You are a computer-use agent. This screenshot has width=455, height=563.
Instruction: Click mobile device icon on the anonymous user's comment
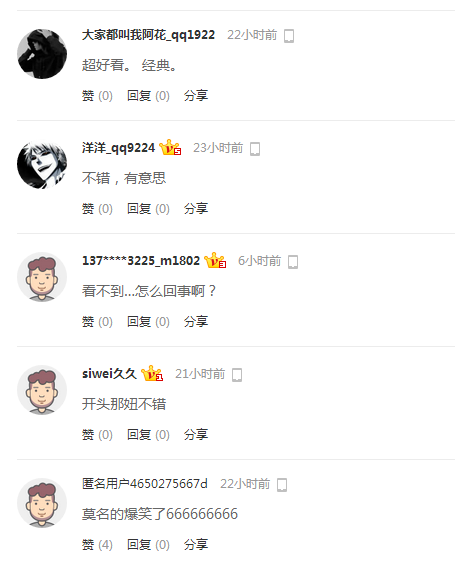[x=282, y=485]
